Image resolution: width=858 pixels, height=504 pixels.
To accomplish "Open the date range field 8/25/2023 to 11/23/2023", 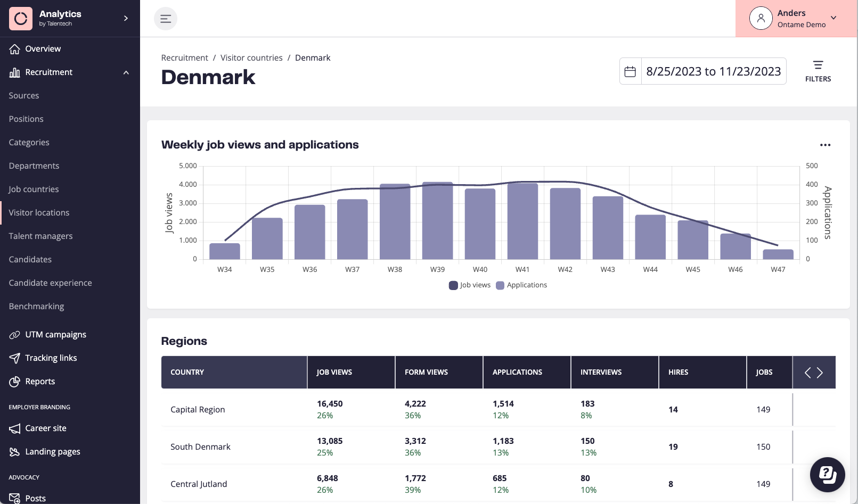I will click(x=713, y=71).
